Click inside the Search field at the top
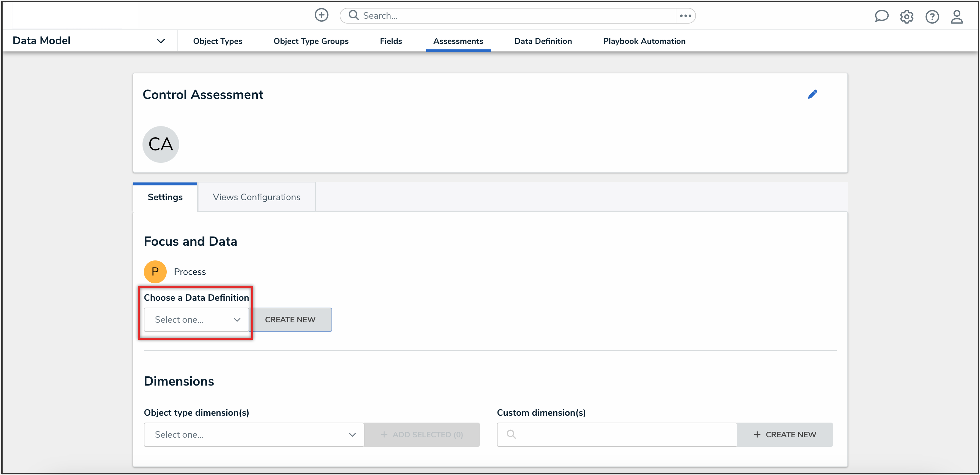The height and width of the screenshot is (475, 980). point(457,15)
